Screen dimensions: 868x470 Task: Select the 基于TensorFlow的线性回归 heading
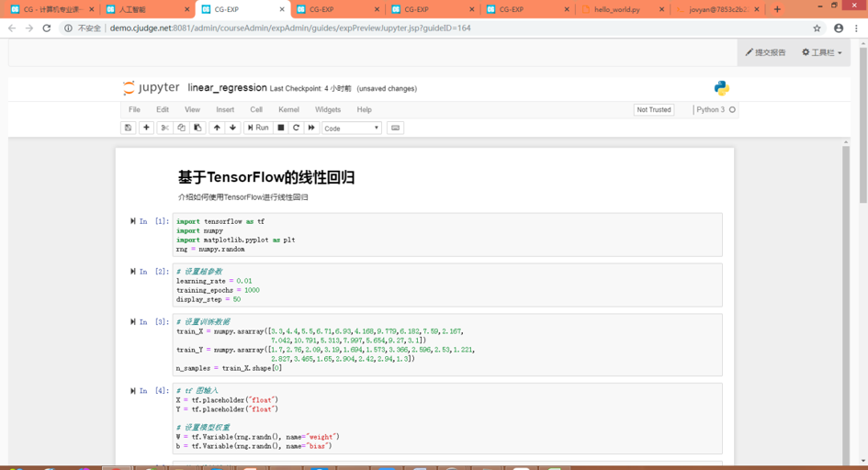[266, 177]
